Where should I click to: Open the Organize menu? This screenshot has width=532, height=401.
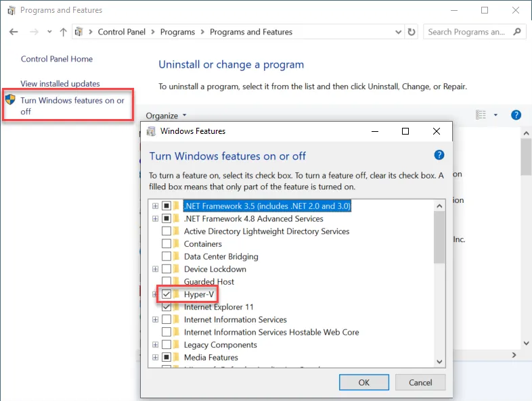[x=167, y=116]
